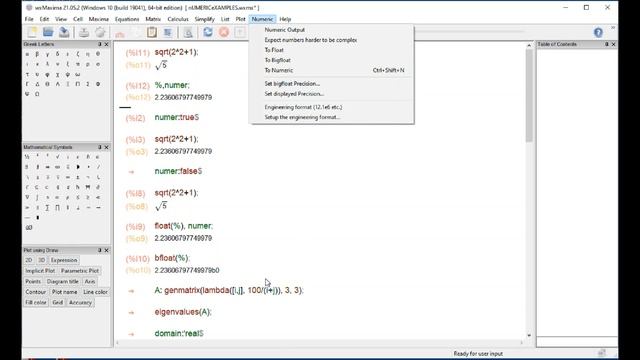Viewport: 640px width, 360px height.
Task: Click the Accuracy button
Action: click(80, 302)
